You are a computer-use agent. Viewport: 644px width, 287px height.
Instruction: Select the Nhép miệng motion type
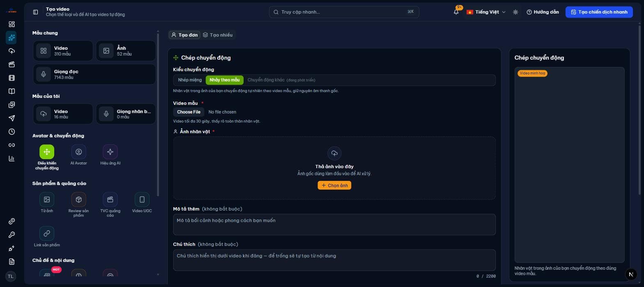click(190, 80)
